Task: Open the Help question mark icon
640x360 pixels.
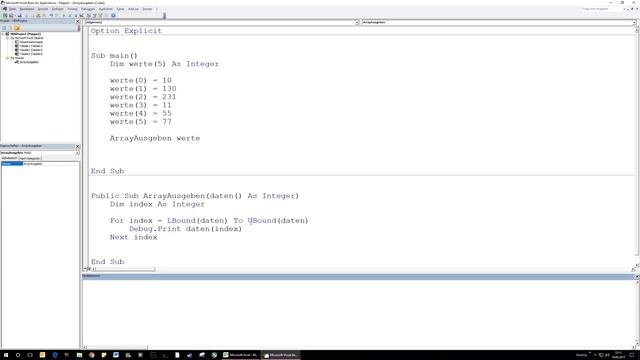Action: 113,16
